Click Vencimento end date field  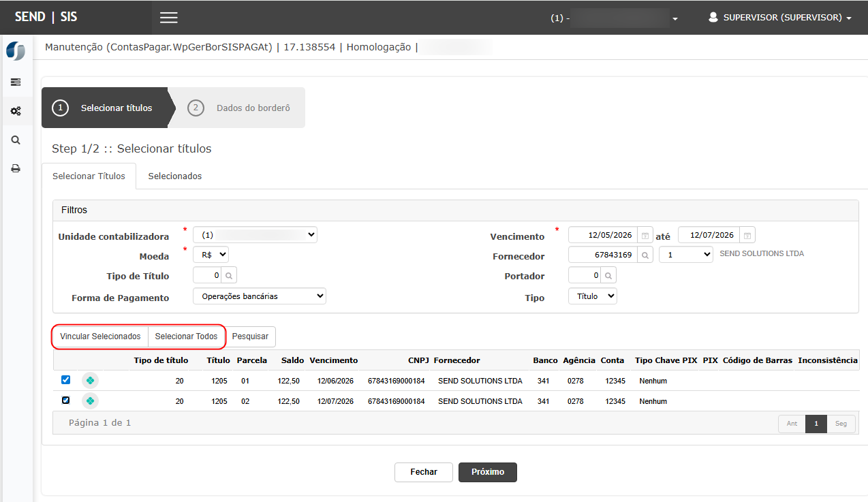coord(709,235)
